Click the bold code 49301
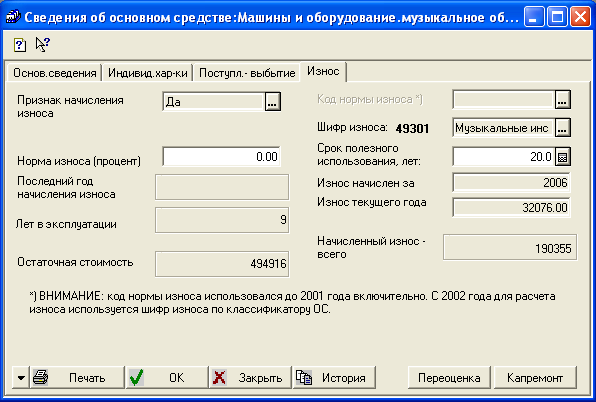Image resolution: width=596 pixels, height=402 pixels. pos(412,128)
